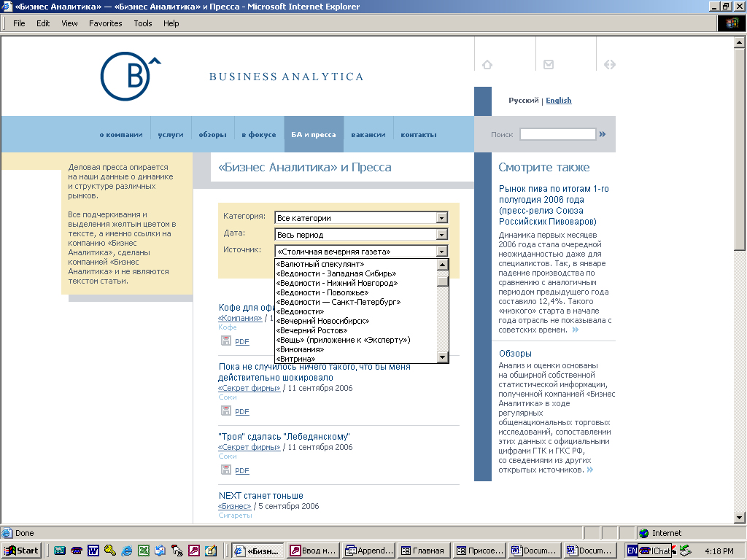The height and width of the screenshot is (560, 747).
Task: Open the NEXT станет тоньше article
Action: coord(260,495)
